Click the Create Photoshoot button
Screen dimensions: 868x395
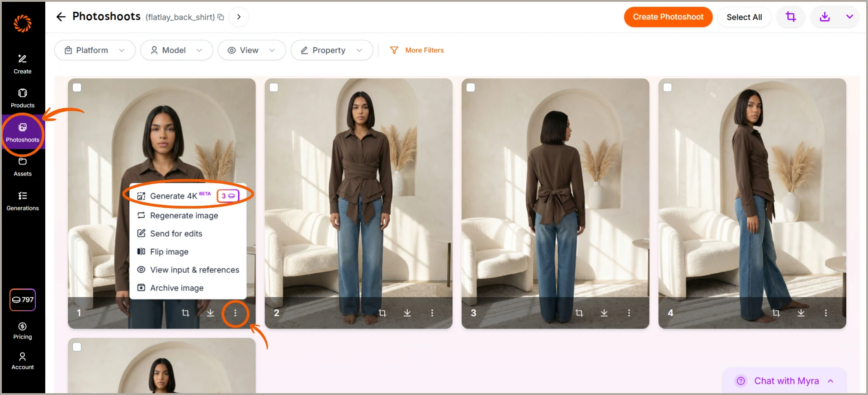tap(668, 17)
